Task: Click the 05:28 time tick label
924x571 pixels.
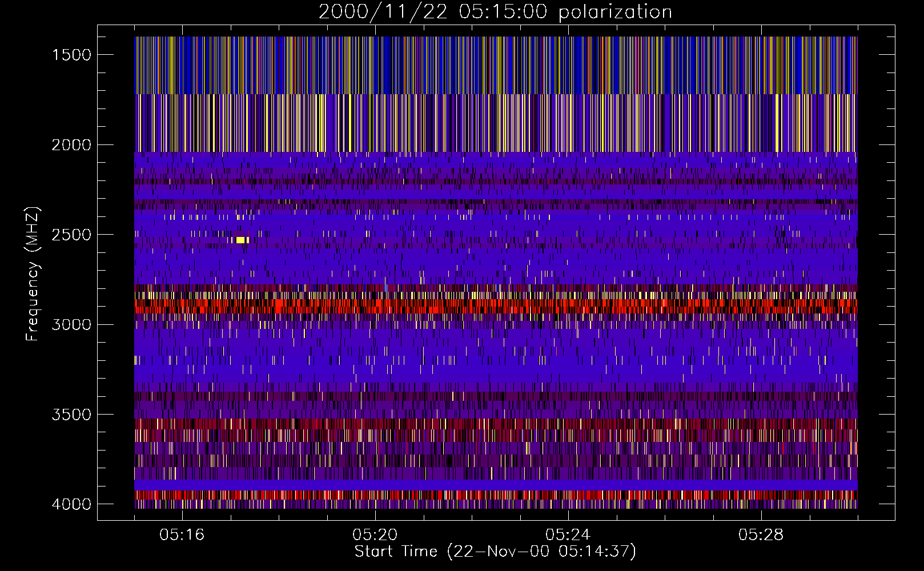Action: [x=761, y=535]
